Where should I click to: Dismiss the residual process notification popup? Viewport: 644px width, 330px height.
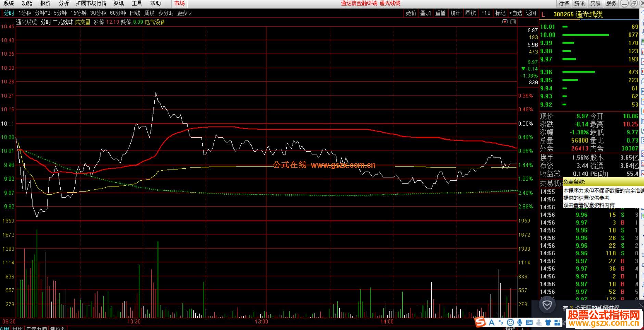(641, 305)
